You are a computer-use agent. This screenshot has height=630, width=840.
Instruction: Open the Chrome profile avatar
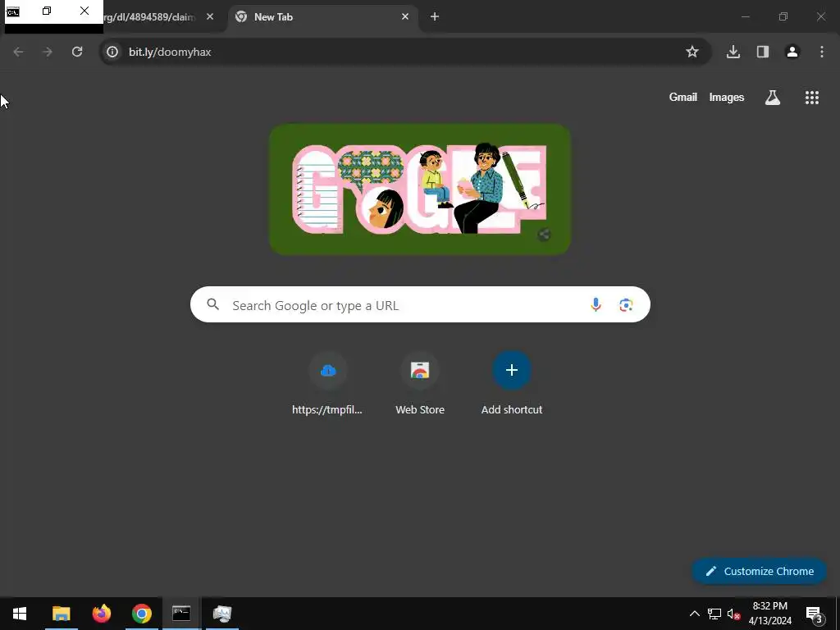click(x=792, y=52)
